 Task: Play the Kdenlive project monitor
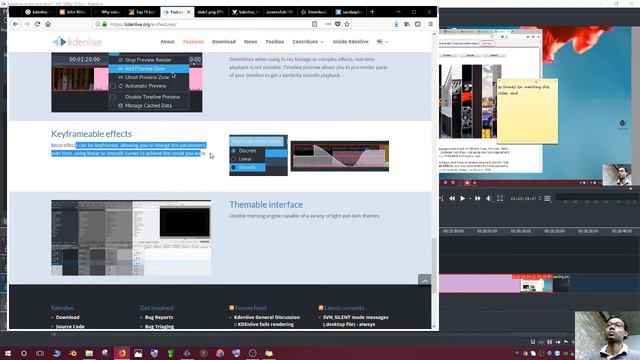462,198
